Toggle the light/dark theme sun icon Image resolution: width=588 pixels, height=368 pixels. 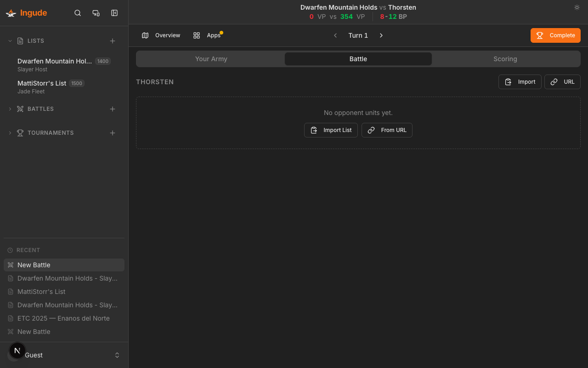(x=577, y=7)
